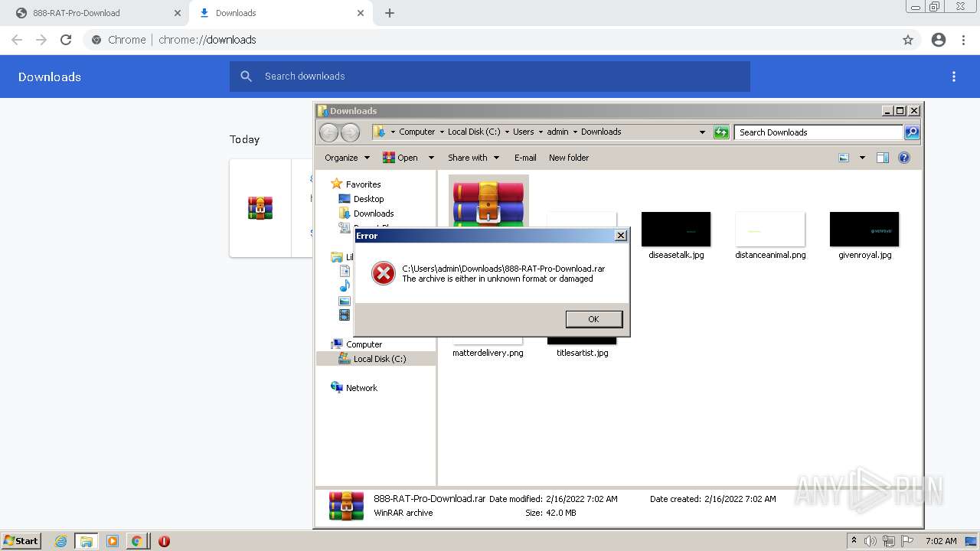Launch Internet Explorer from taskbar
This screenshot has height=551, width=980.
click(x=61, y=541)
